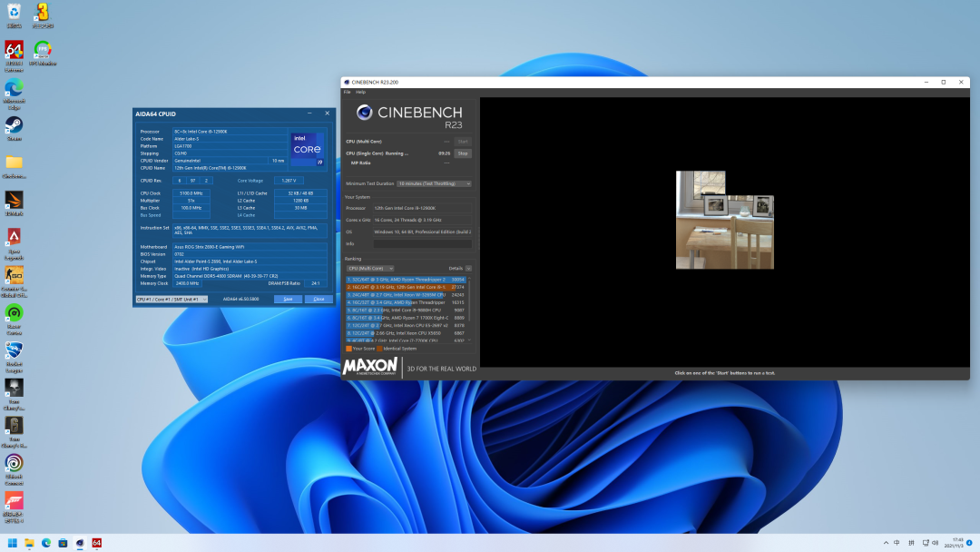Click the Windows Start button
This screenshot has height=552, width=980.
pyautogui.click(x=12, y=543)
